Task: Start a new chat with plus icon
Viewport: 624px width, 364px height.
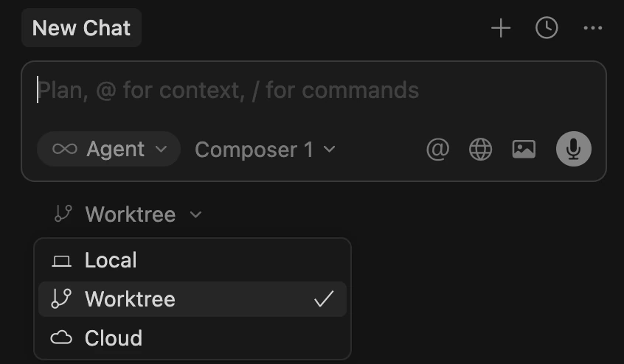Action: [501, 29]
